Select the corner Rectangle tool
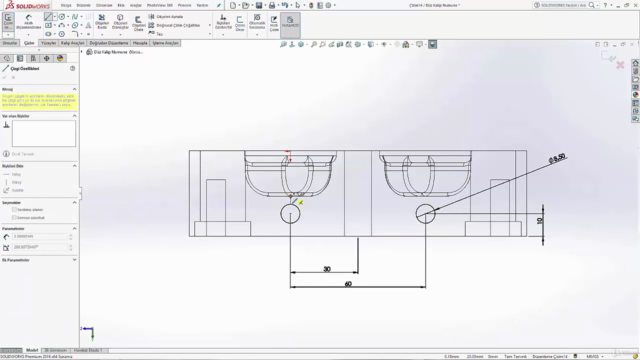The image size is (640, 360). click(x=48, y=25)
